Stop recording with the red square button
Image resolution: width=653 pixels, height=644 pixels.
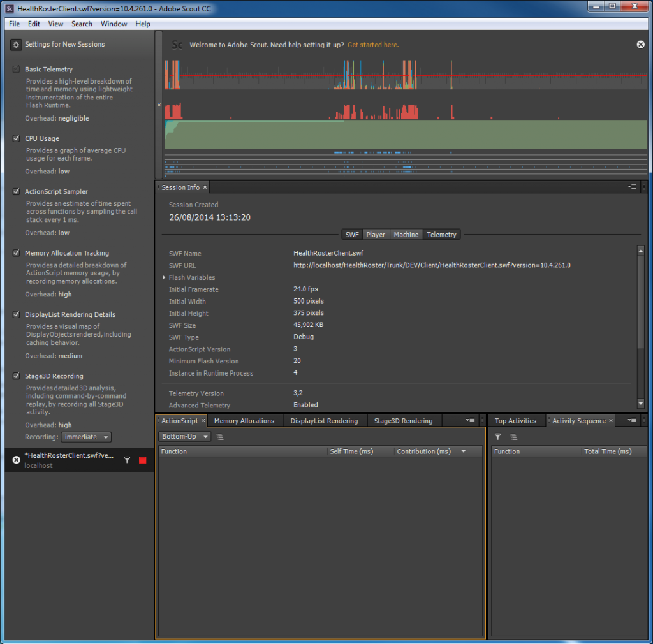143,460
